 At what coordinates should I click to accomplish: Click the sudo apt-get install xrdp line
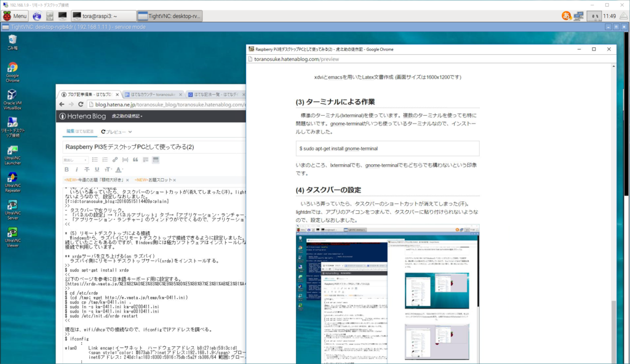click(97, 270)
